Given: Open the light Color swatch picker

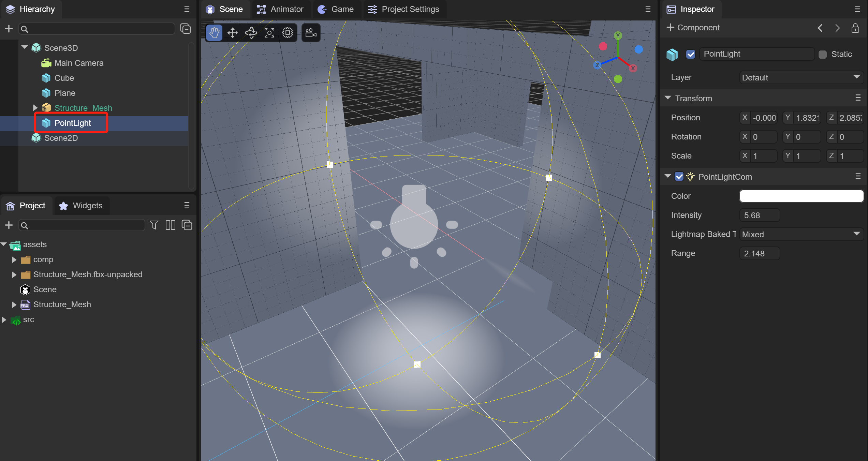Looking at the screenshot, I should pos(801,196).
